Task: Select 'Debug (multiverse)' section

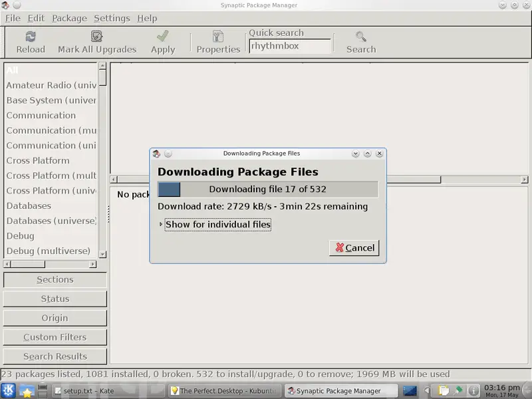Action: [x=51, y=251]
